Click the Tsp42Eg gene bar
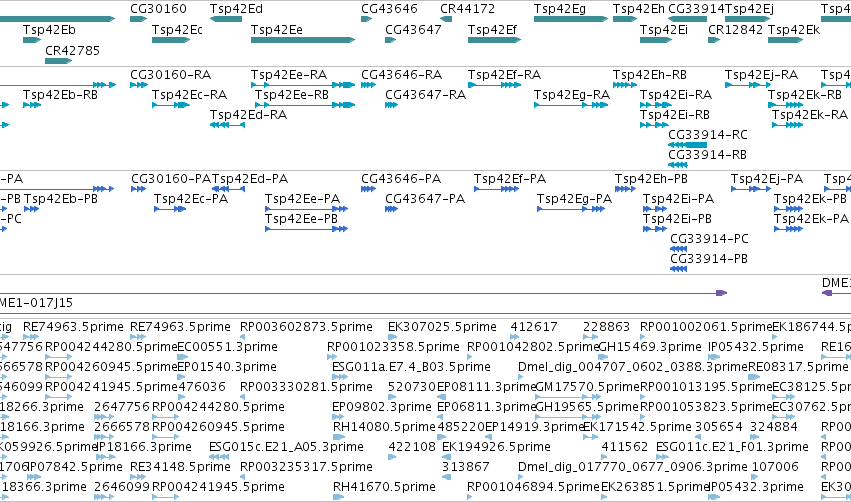The width and height of the screenshot is (851, 502). (x=571, y=19)
